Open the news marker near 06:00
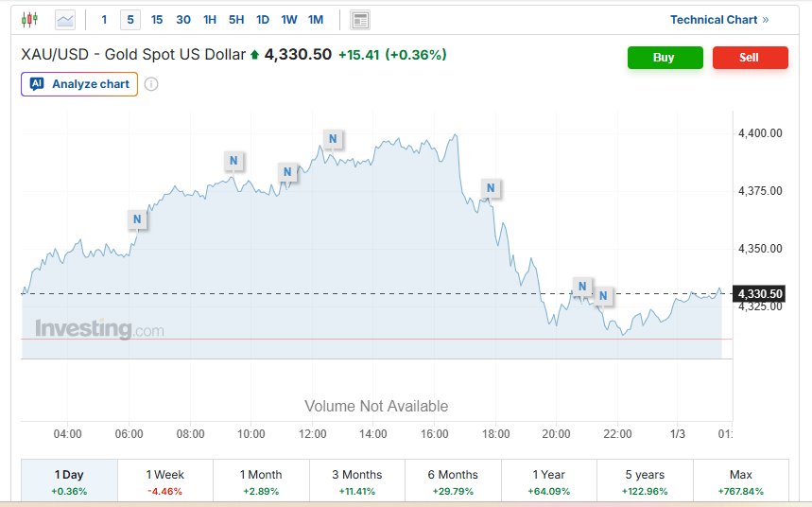 (138, 219)
